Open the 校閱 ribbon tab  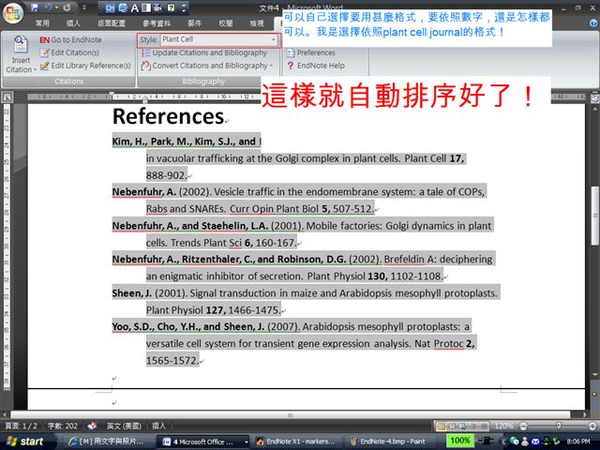(226, 23)
